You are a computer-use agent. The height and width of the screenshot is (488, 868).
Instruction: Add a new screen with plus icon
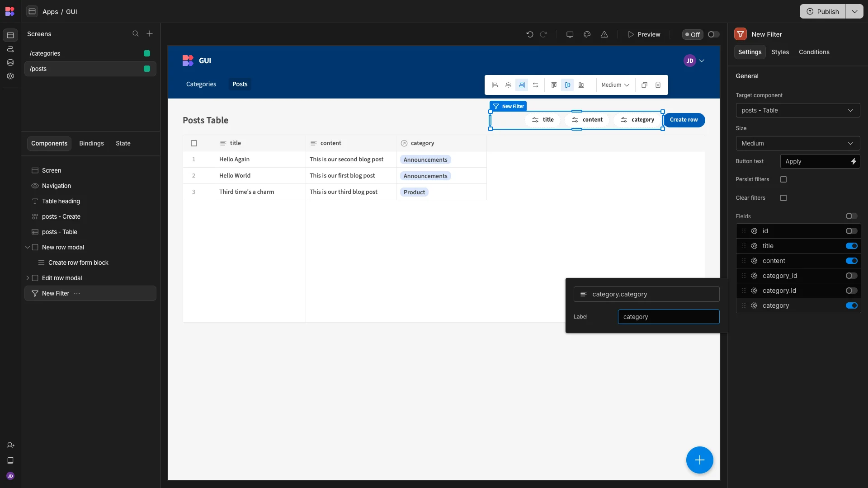[150, 34]
